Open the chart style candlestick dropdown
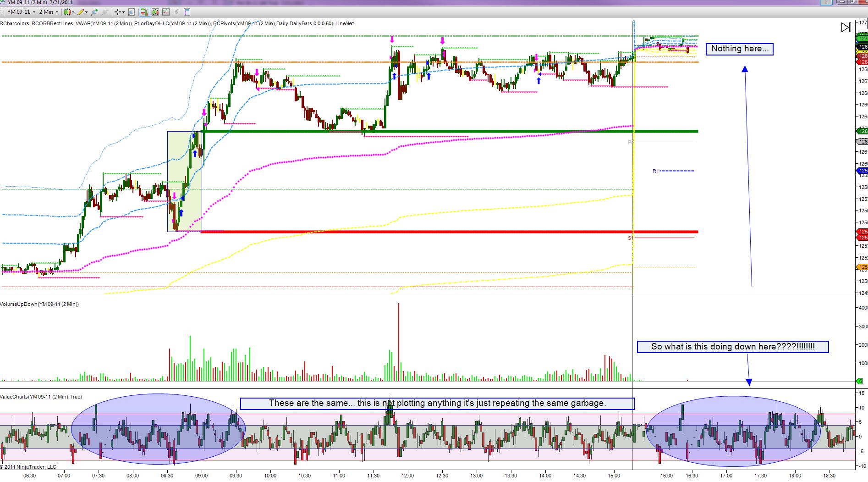The width and height of the screenshot is (868, 482). (x=69, y=12)
